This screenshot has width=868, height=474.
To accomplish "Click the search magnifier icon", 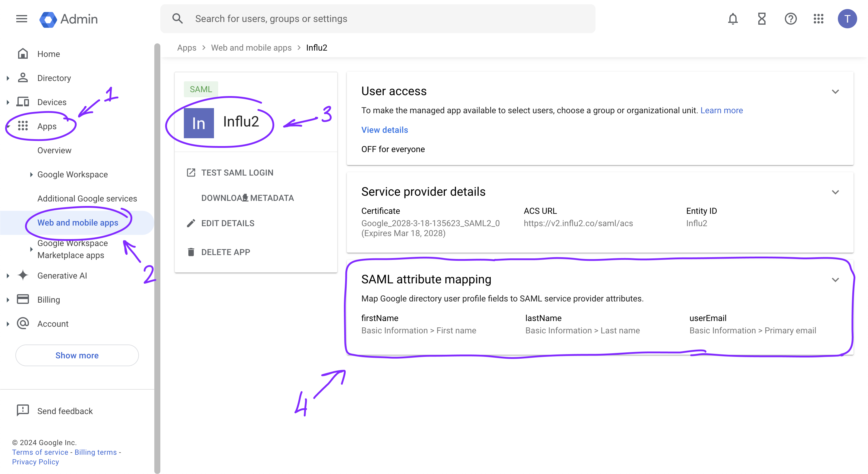I will pyautogui.click(x=178, y=18).
